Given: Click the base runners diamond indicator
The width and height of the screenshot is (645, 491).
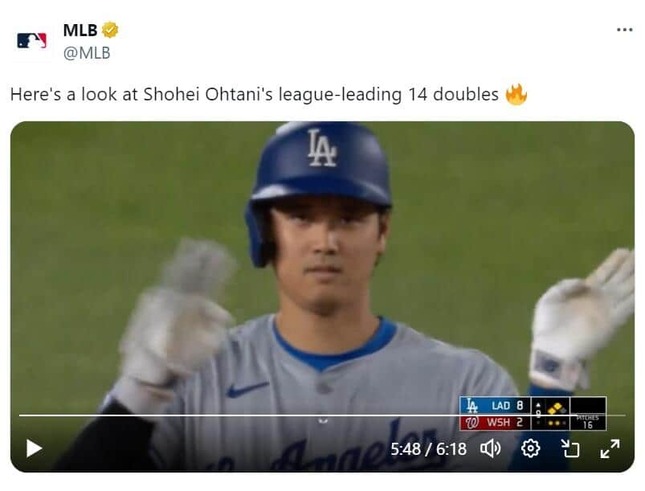Looking at the screenshot, I should [x=557, y=408].
